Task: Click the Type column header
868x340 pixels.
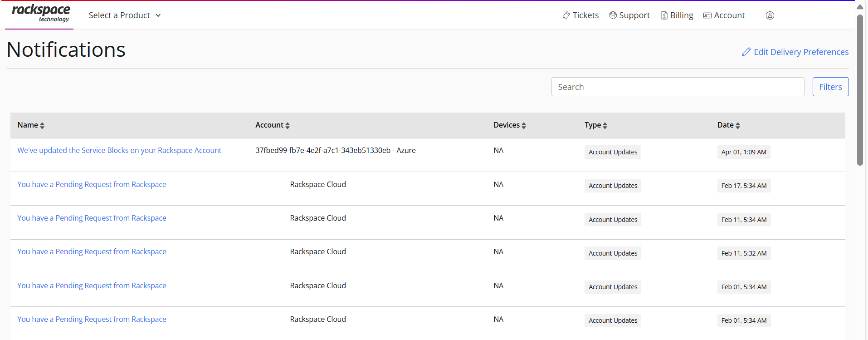Action: pyautogui.click(x=593, y=125)
